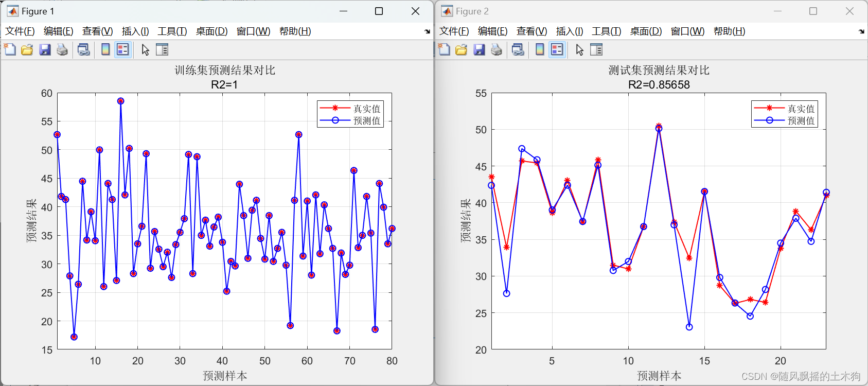The width and height of the screenshot is (868, 386).
Task: Open 桌面(D) menu in Figure 1
Action: (x=212, y=31)
